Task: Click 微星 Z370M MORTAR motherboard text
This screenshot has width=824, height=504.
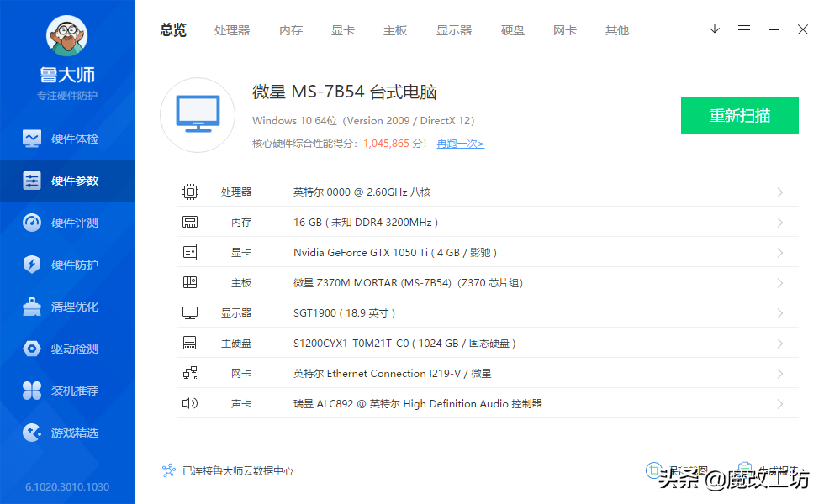Action: coord(408,283)
